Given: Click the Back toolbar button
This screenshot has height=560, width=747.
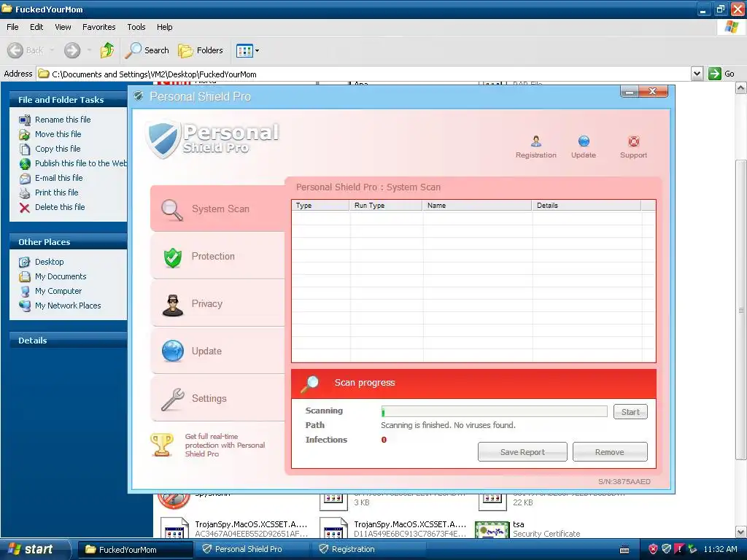Looking at the screenshot, I should pos(26,50).
